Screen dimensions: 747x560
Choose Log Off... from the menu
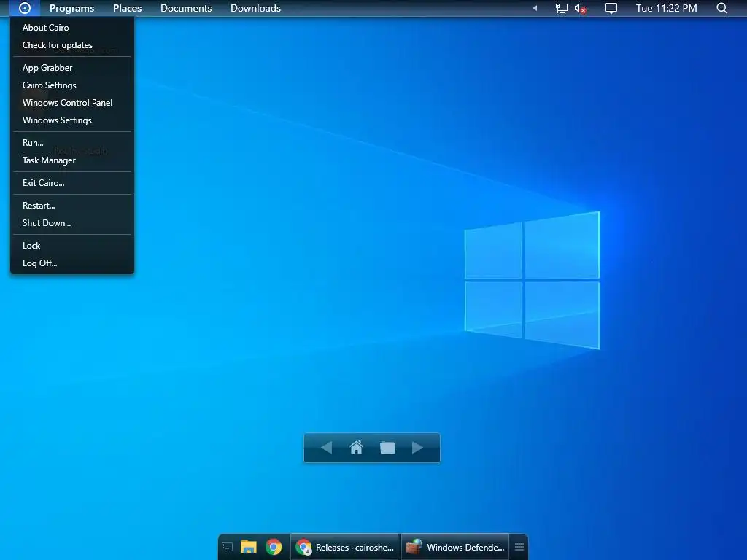coord(72,263)
